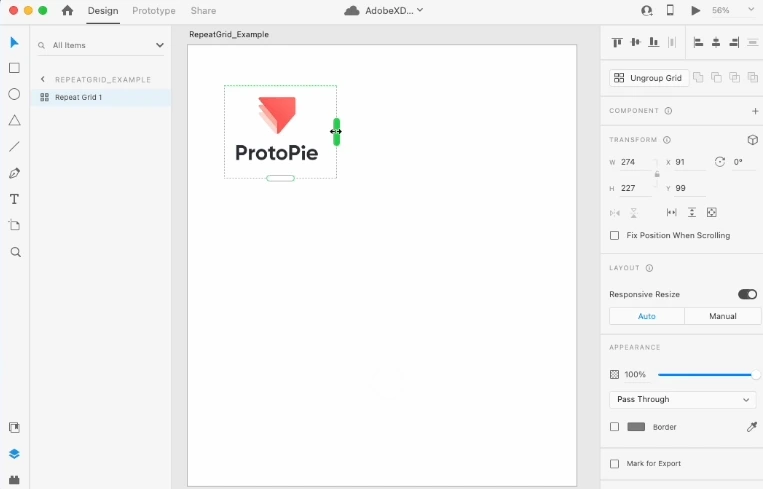This screenshot has width=763, height=489.
Task: Click fix width constraint icon
Action: click(672, 212)
